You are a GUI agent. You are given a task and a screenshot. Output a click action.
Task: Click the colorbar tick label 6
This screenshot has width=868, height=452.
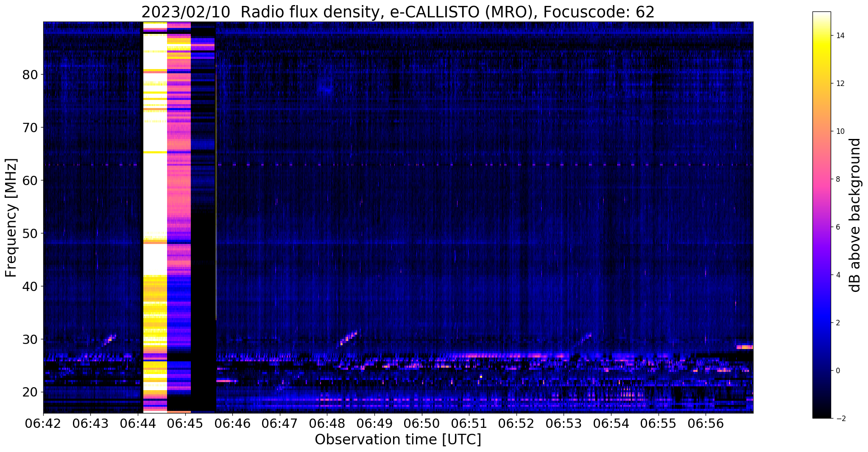(837, 227)
